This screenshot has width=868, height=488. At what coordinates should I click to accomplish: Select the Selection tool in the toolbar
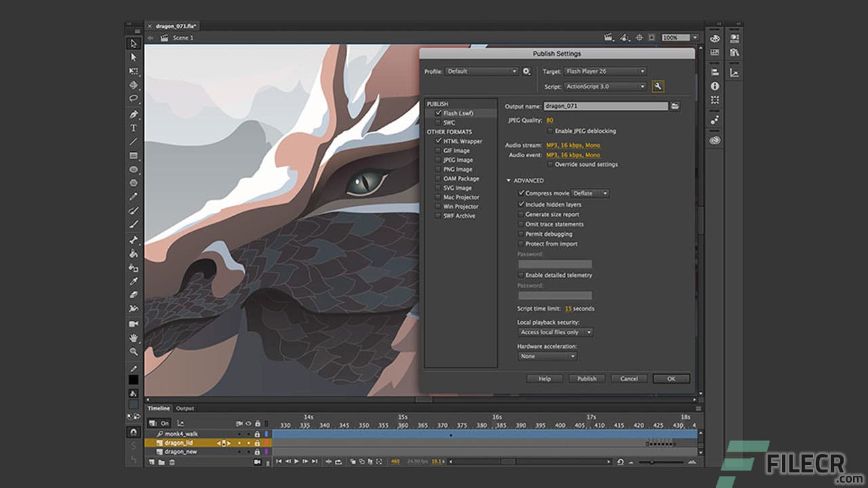pyautogui.click(x=133, y=45)
